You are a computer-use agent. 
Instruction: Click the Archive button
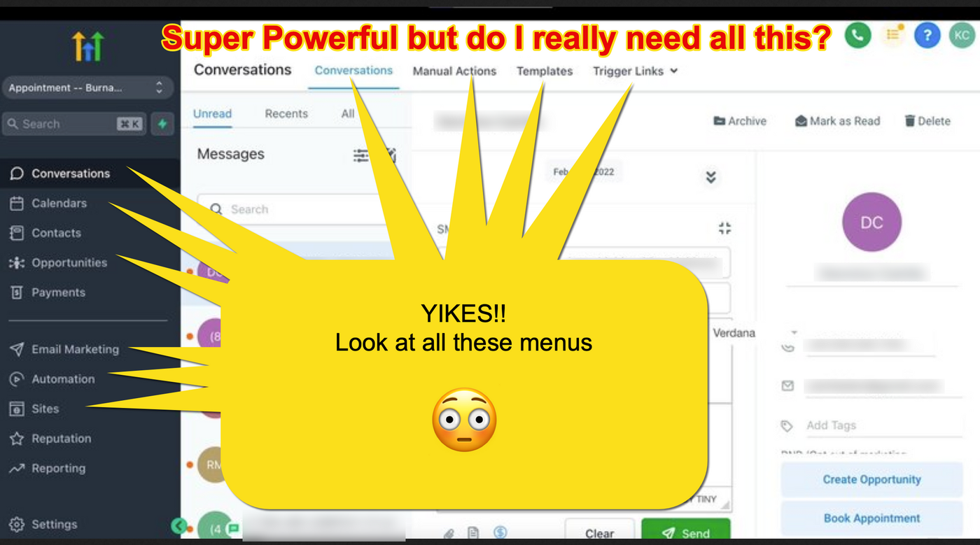740,121
